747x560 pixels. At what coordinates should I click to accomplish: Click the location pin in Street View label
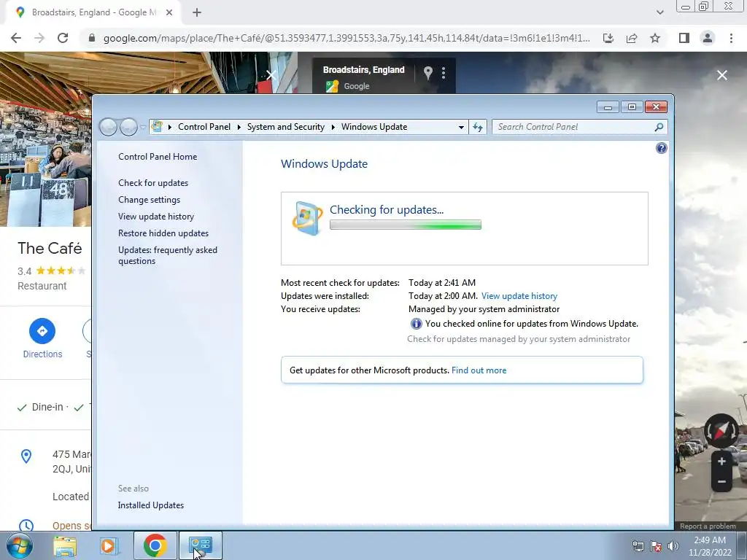point(427,73)
